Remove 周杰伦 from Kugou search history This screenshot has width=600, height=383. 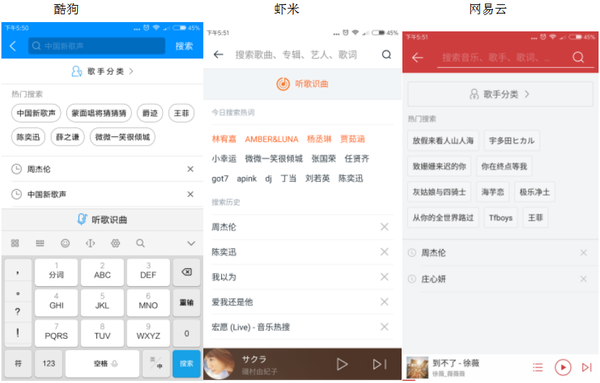(190, 169)
